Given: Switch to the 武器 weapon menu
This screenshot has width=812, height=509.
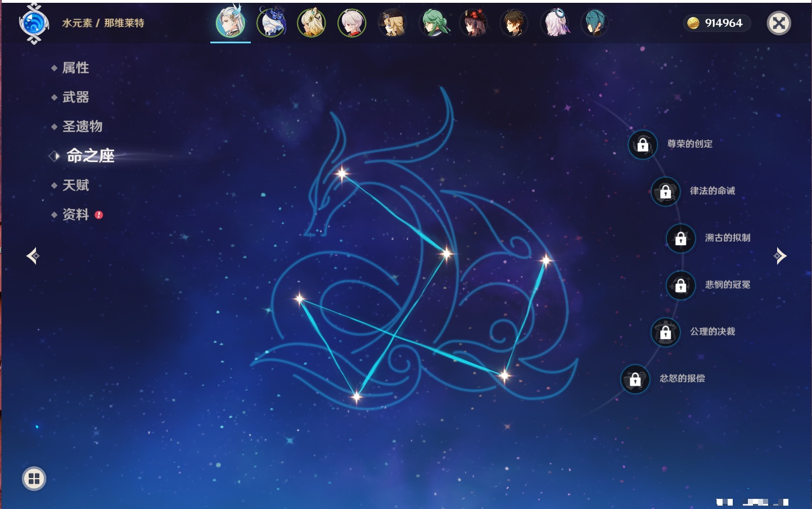Looking at the screenshot, I should (75, 97).
